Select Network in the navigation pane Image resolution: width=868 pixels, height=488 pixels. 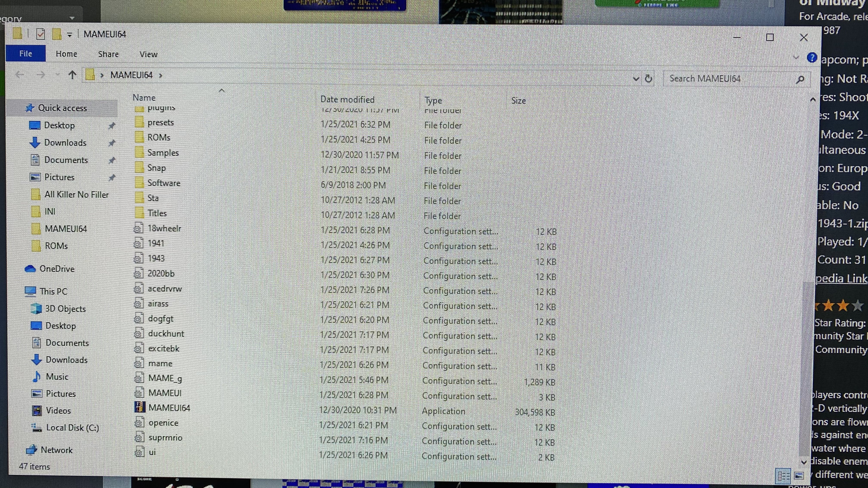(x=56, y=450)
